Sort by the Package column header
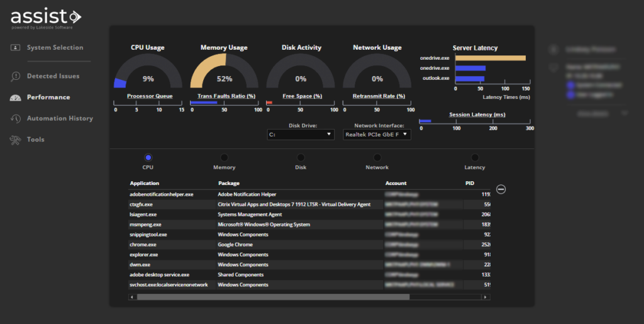This screenshot has width=644, height=324. (229, 183)
